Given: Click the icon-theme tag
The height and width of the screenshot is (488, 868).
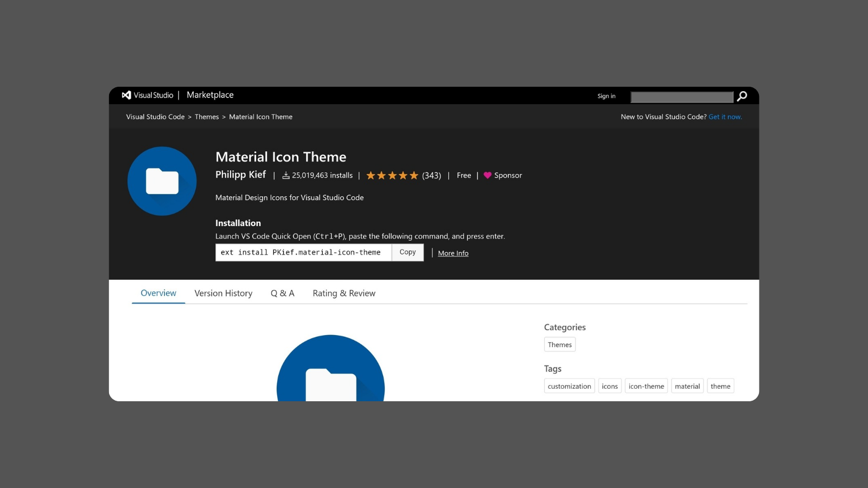Looking at the screenshot, I should 646,386.
